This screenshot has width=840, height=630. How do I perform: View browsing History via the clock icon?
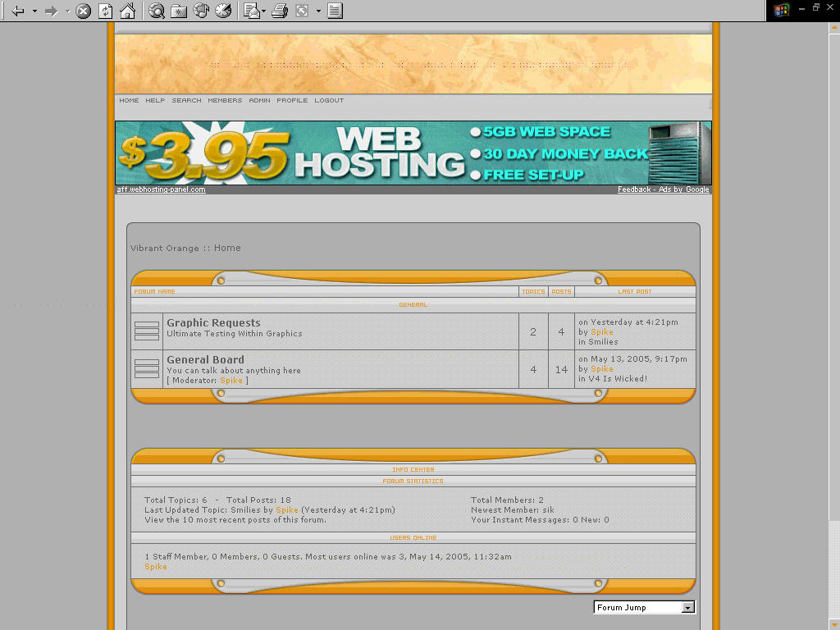coord(222,11)
